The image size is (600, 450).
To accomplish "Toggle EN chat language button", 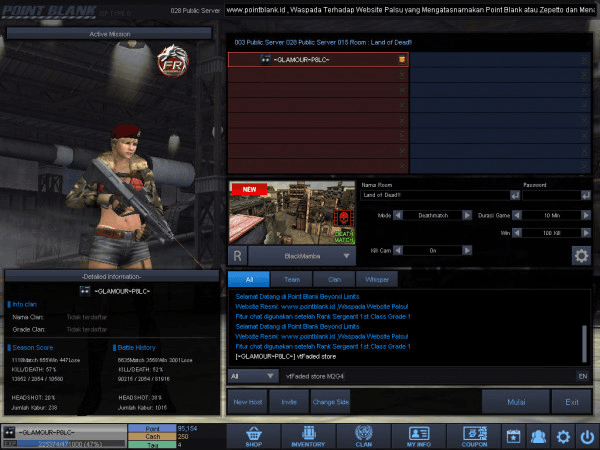I will coord(582,377).
